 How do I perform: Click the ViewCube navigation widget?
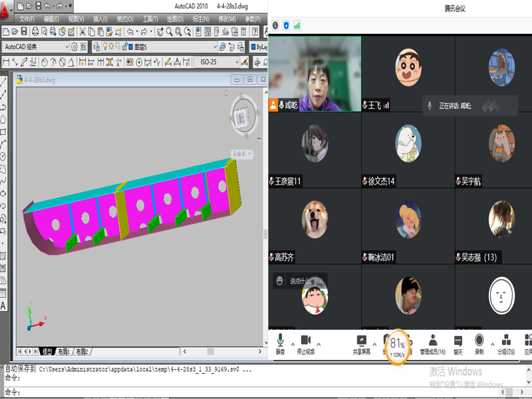[x=241, y=118]
